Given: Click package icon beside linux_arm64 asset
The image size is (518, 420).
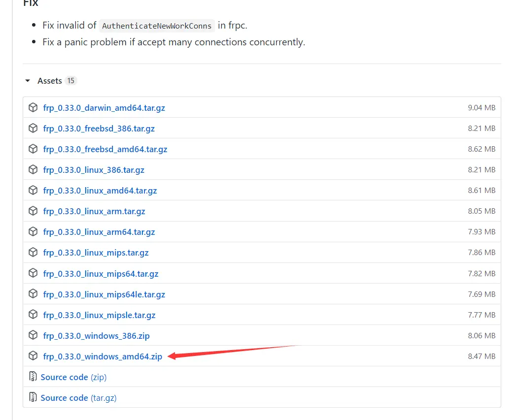Looking at the screenshot, I should tap(33, 231).
